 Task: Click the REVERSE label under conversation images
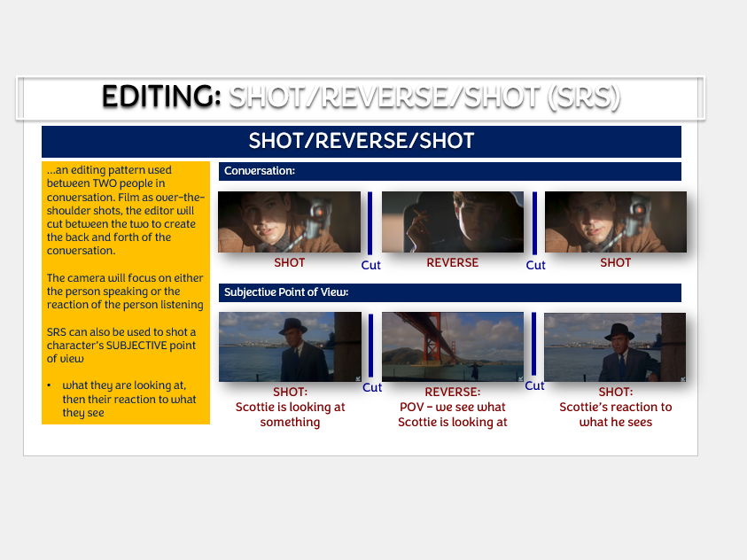pyautogui.click(x=452, y=263)
